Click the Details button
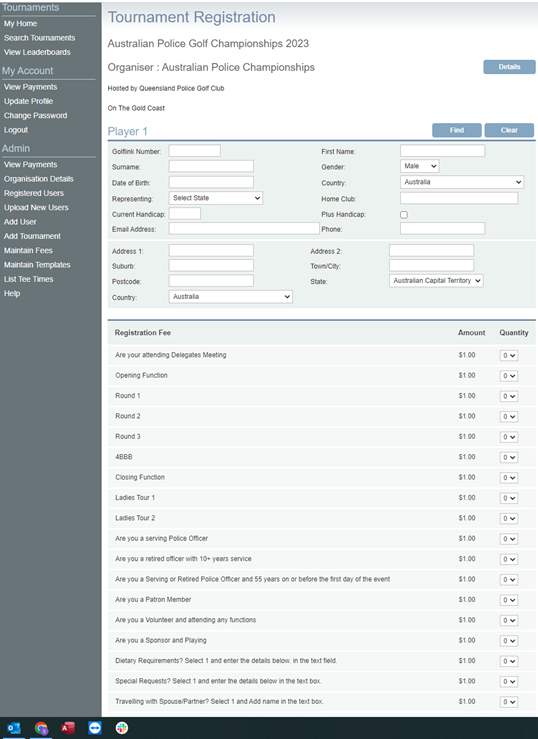538x739 pixels. (x=509, y=67)
